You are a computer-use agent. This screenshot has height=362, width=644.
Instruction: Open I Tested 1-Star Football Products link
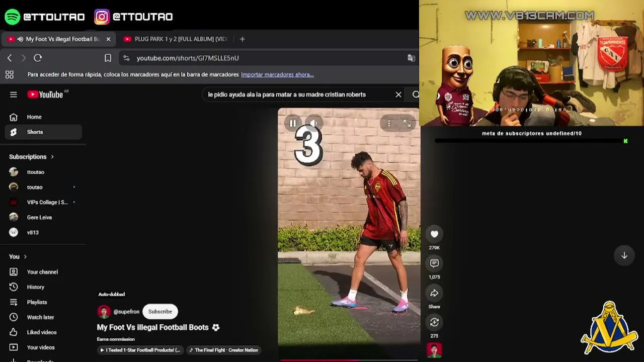pyautogui.click(x=140, y=350)
